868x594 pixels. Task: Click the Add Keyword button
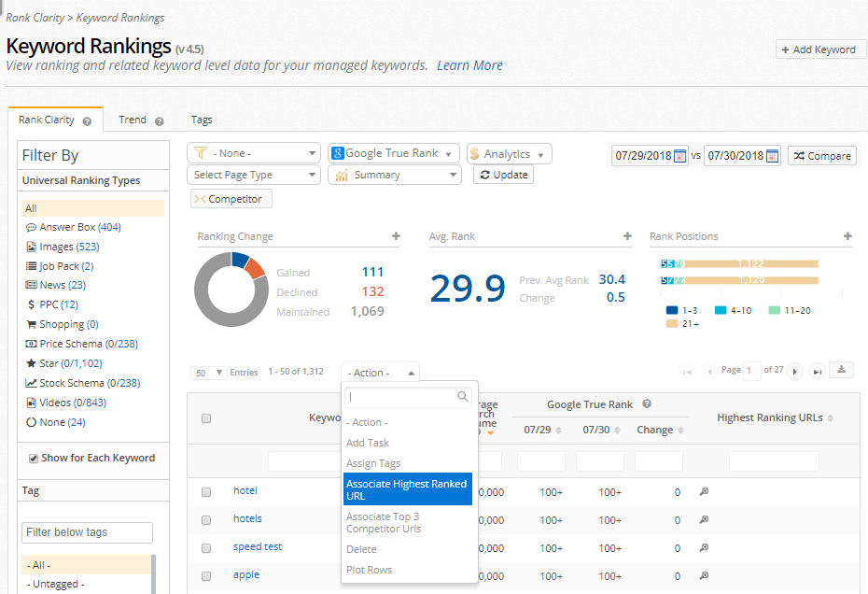point(819,49)
